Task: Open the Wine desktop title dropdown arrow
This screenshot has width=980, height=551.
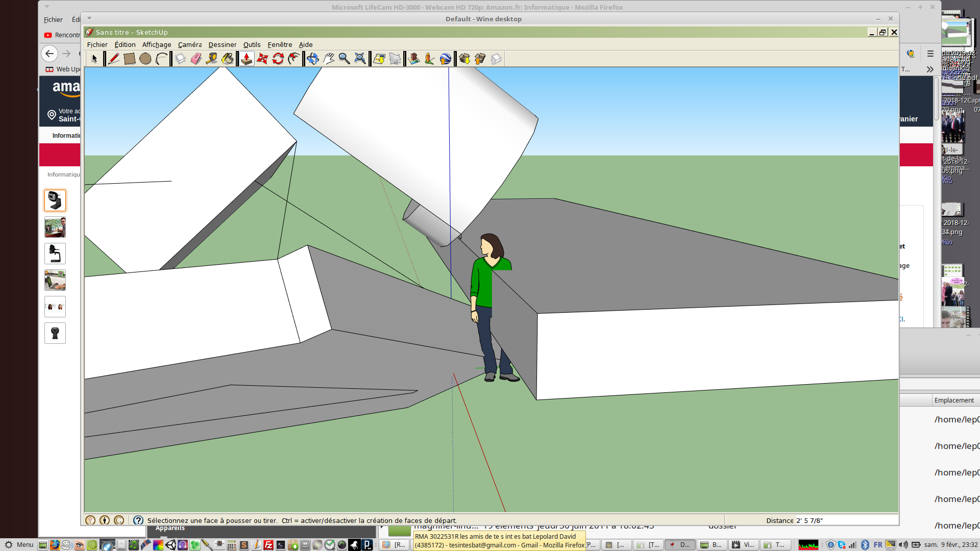Action: tap(89, 18)
